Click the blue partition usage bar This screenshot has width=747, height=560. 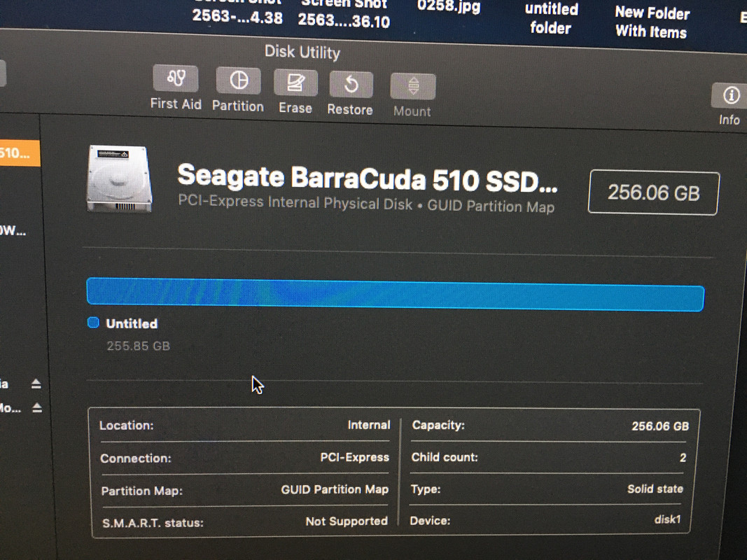coord(395,295)
